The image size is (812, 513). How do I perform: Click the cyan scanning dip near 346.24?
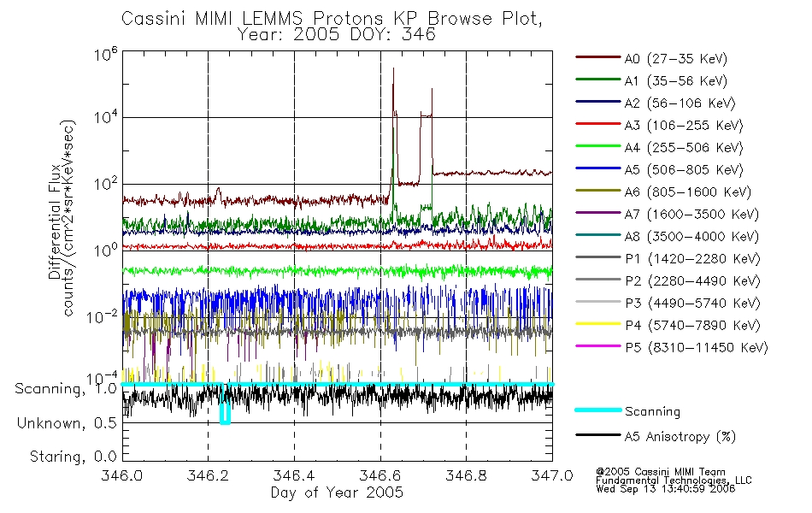pos(225,404)
